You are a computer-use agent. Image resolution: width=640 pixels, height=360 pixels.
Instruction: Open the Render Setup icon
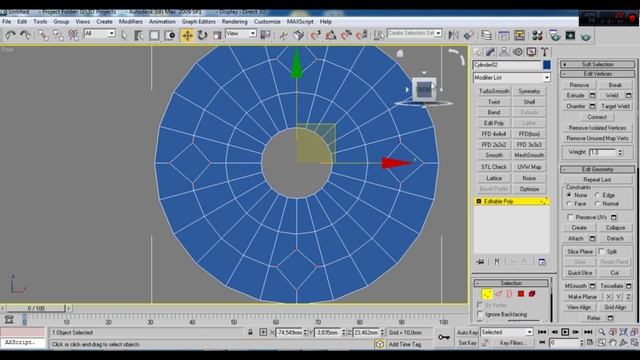[555, 36]
